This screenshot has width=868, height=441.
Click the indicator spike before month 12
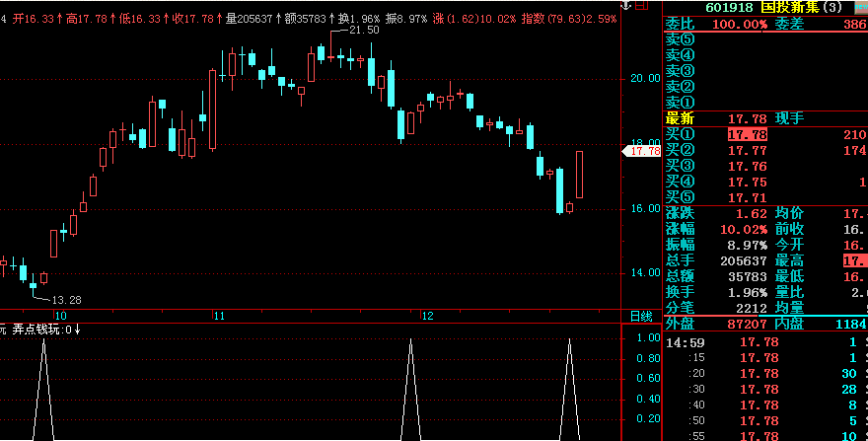(x=410, y=385)
